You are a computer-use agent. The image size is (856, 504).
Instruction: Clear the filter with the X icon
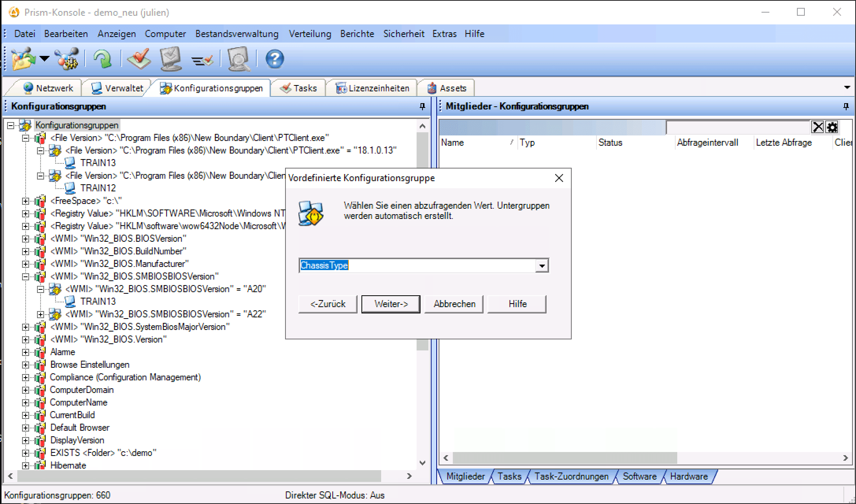pos(818,127)
